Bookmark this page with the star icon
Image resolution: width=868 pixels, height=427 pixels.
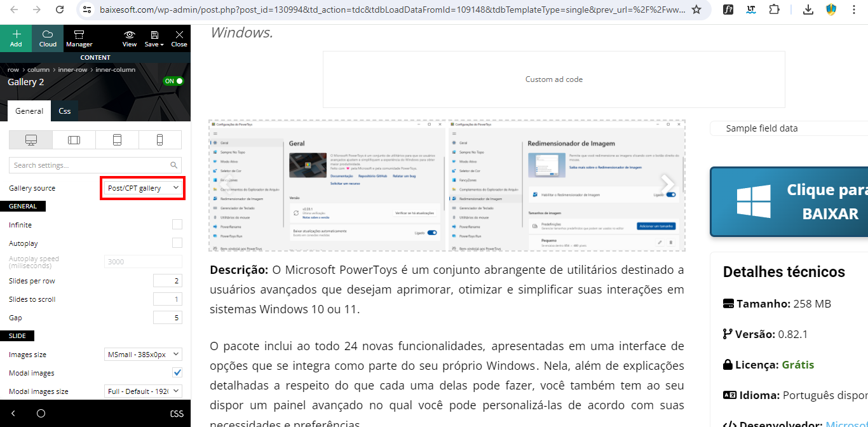[696, 10]
